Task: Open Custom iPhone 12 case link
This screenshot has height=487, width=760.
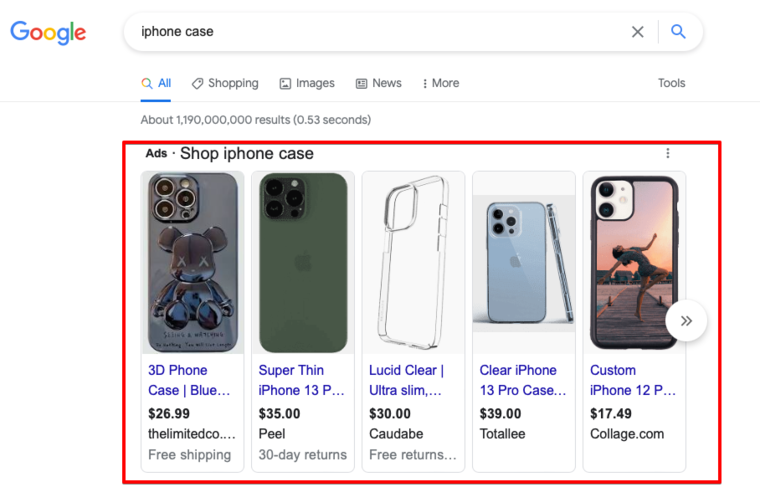Action: point(633,380)
